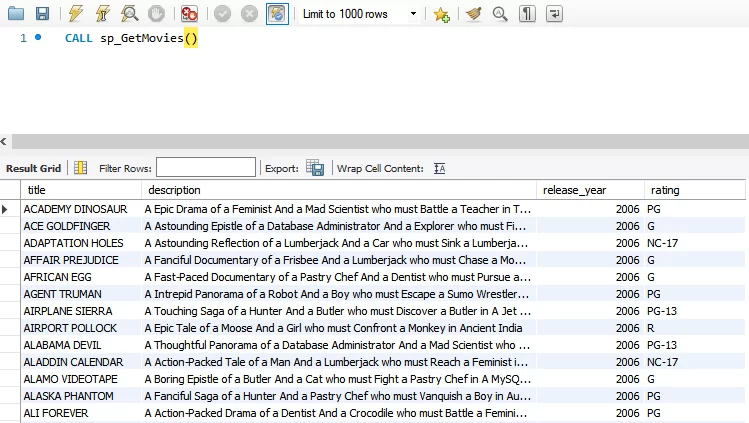Click the Beautify query broom icon
The image size is (749, 423).
coord(472,14)
